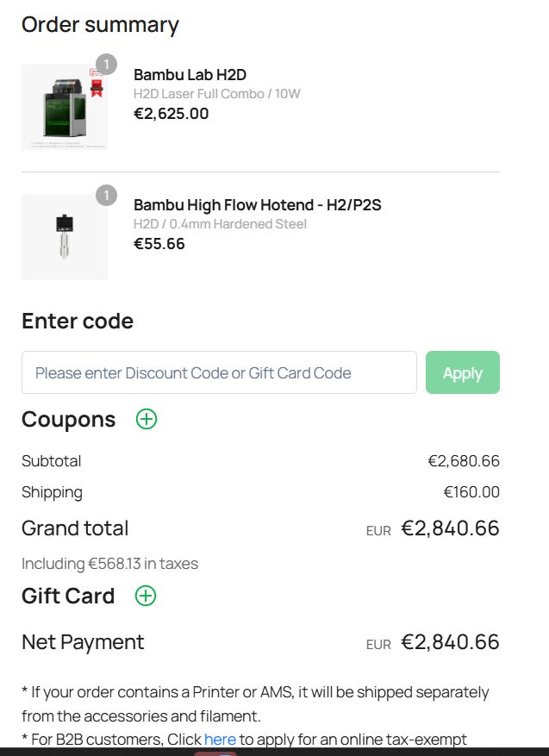The image size is (549, 756).
Task: Click the Shipping cost €160.00
Action: coord(471,492)
